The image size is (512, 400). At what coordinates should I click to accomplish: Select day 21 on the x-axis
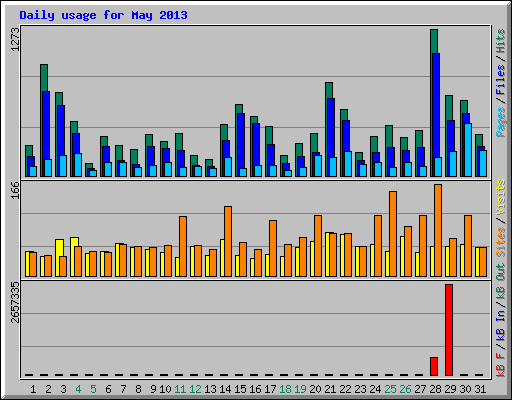(x=330, y=389)
